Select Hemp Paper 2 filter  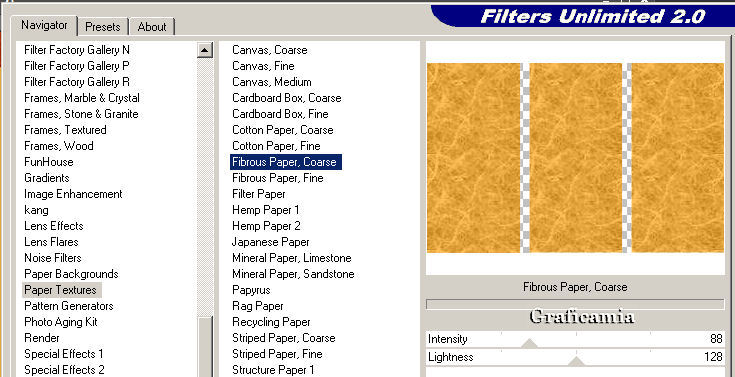tap(266, 225)
